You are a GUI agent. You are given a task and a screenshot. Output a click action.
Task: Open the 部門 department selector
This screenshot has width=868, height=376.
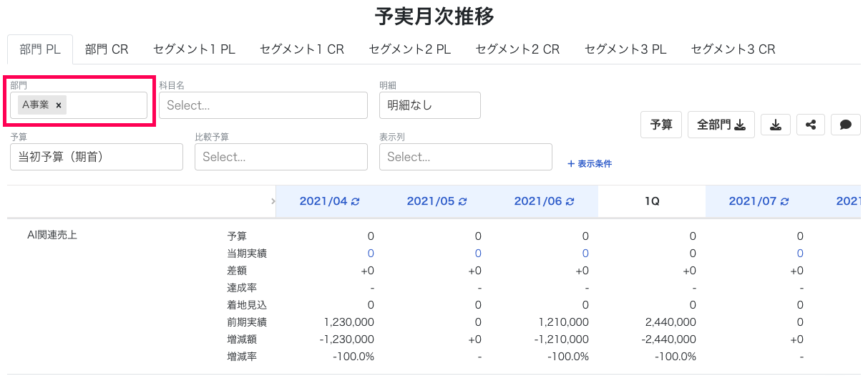(79, 105)
